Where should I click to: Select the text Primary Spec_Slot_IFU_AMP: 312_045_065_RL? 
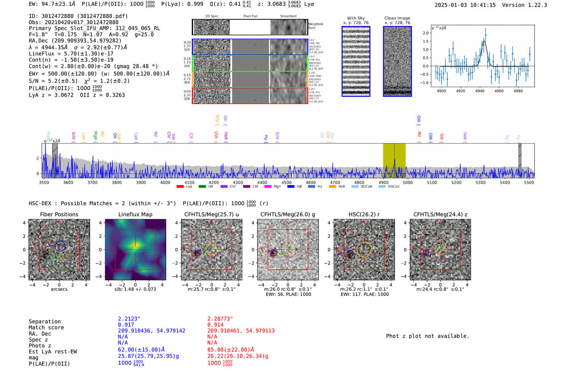click(94, 28)
